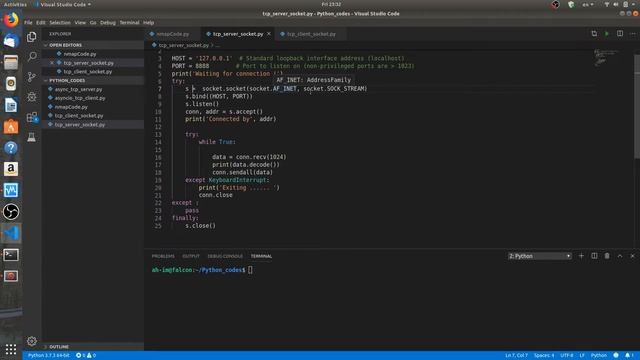This screenshot has height=360, width=640.
Task: Open the Search view in activity bar
Action: pos(31,56)
